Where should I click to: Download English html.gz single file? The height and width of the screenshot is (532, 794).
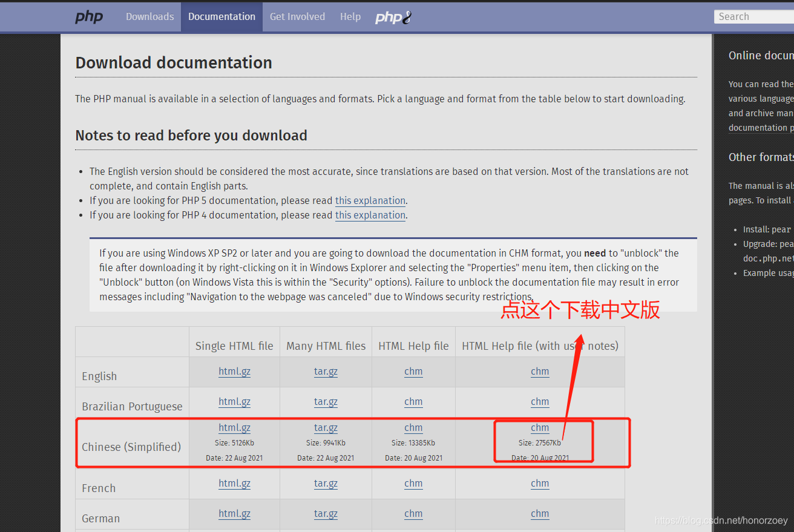[234, 372]
